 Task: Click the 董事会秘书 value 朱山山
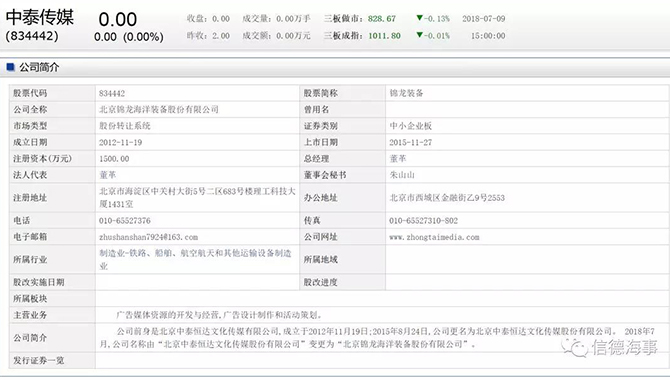coord(402,175)
